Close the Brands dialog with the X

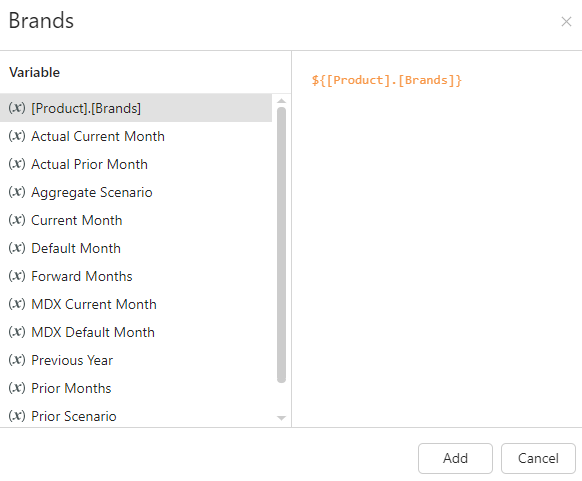pyautogui.click(x=566, y=22)
